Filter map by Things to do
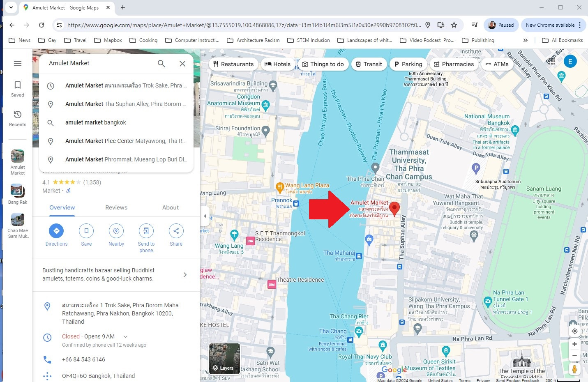This screenshot has width=588, height=382. (x=323, y=64)
